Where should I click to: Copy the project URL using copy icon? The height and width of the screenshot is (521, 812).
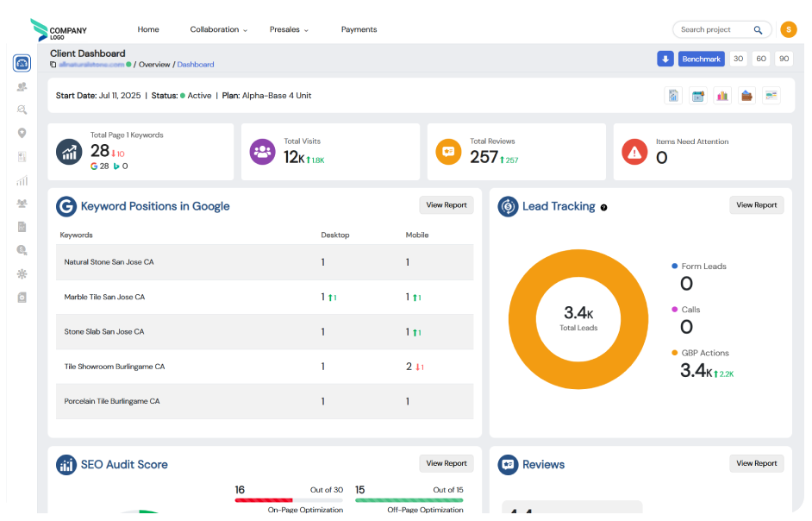pos(53,65)
